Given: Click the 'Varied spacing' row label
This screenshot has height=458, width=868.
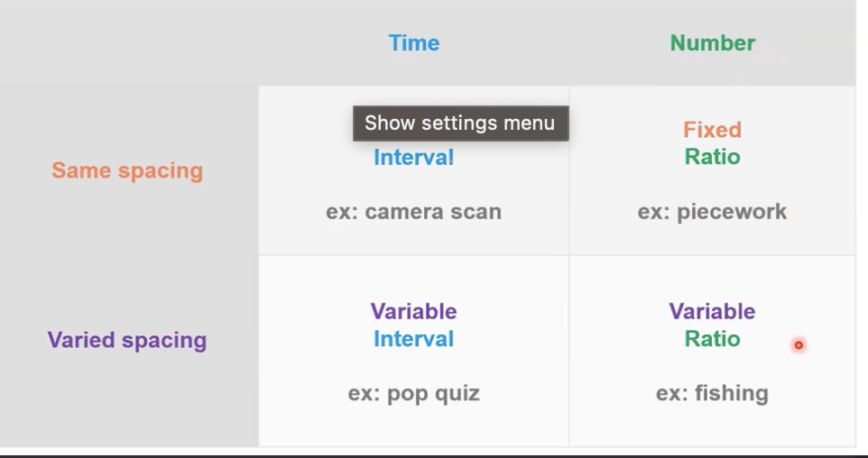Looking at the screenshot, I should click(x=127, y=340).
